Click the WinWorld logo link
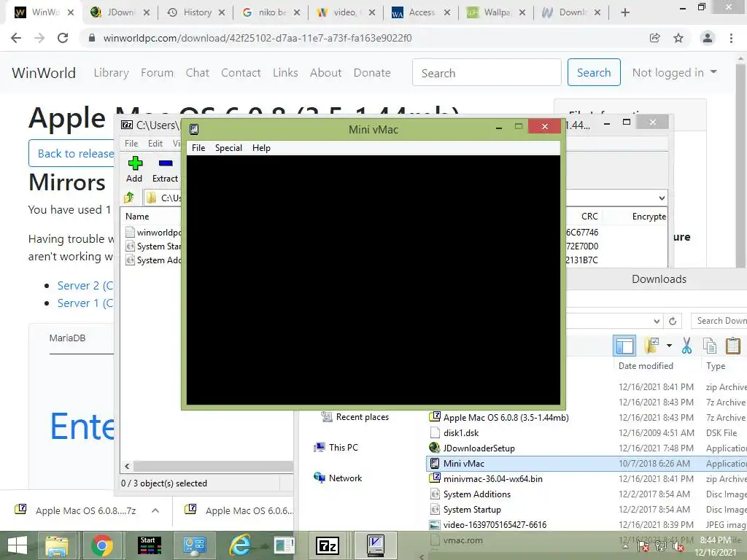This screenshot has height=560, width=747. pyautogui.click(x=44, y=73)
